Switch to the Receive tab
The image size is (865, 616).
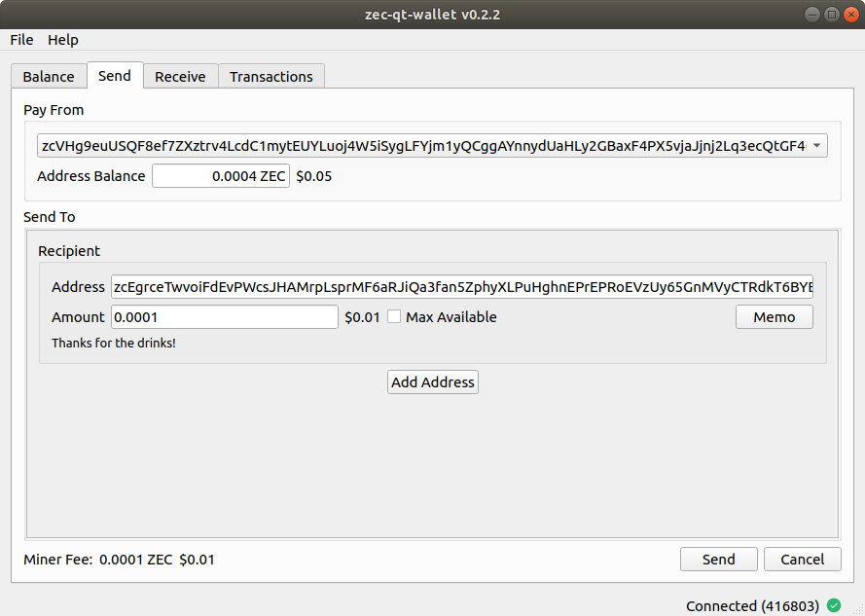point(180,77)
